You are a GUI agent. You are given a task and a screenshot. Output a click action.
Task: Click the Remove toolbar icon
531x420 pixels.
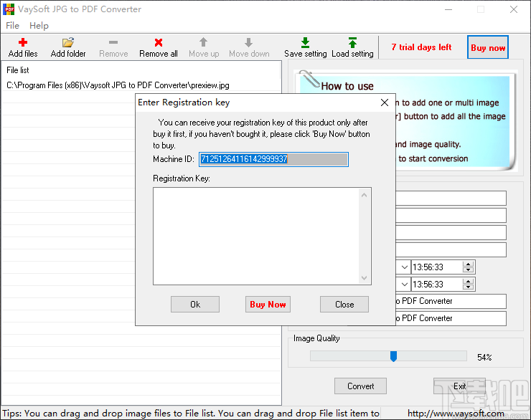point(113,42)
